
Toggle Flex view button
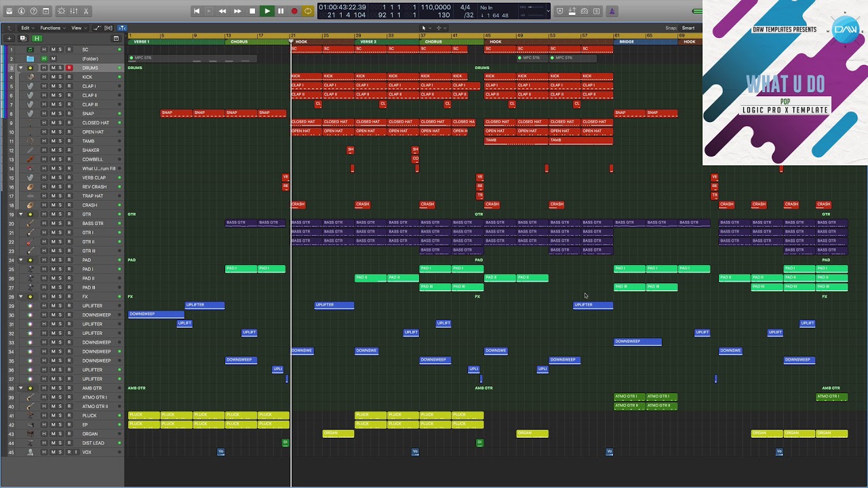click(x=107, y=28)
